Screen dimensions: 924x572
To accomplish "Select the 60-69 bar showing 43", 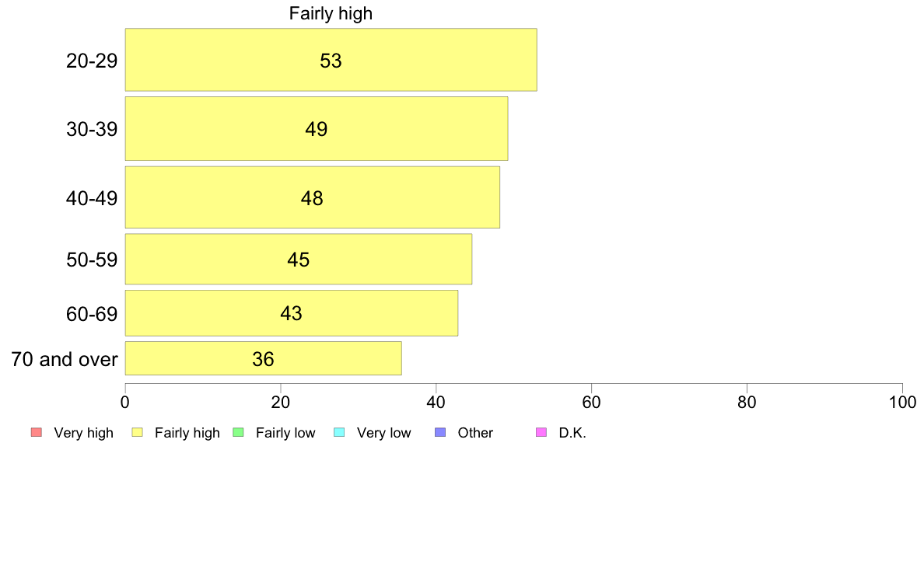I will (291, 312).
